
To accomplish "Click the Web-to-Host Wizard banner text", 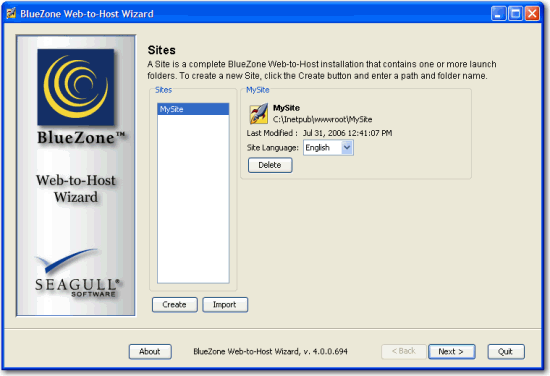I will 76,188.
